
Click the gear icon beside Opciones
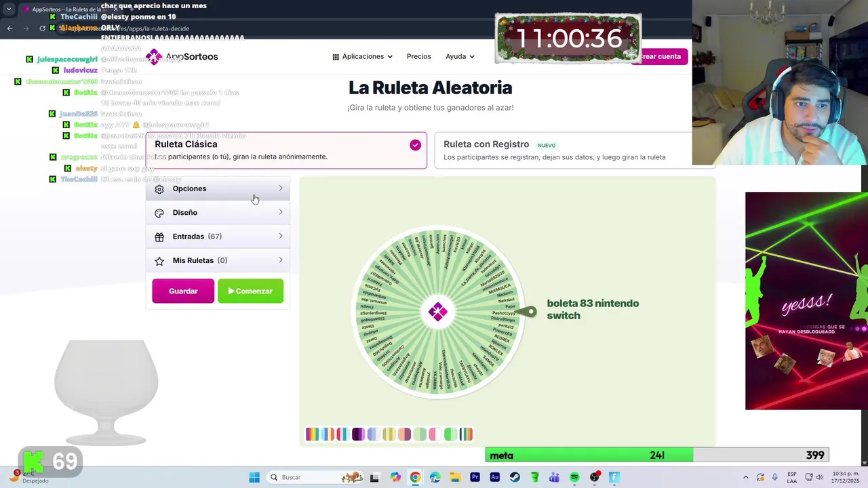pos(159,189)
